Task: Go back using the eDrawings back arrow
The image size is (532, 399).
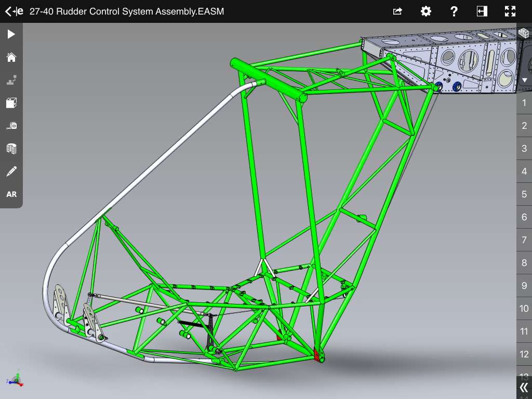Action: pos(14,11)
